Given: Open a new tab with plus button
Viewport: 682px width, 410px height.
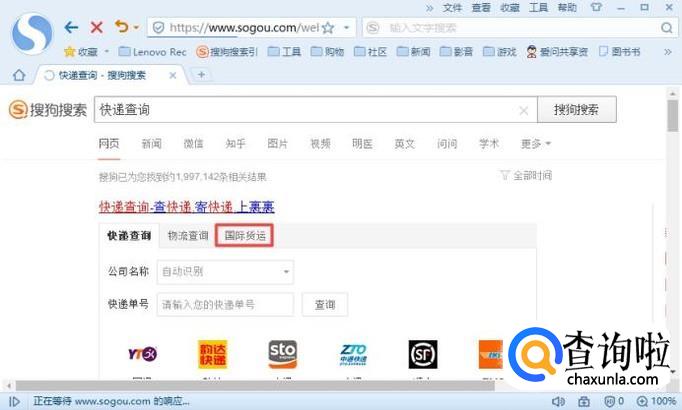Looking at the screenshot, I should coord(201,74).
